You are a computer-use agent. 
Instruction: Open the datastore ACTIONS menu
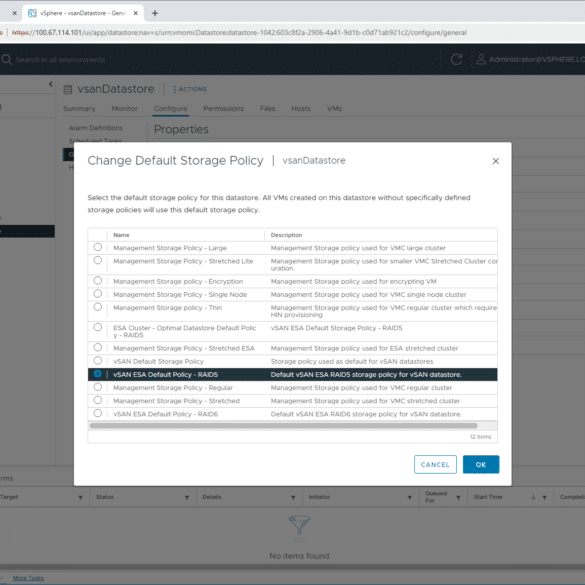point(190,89)
